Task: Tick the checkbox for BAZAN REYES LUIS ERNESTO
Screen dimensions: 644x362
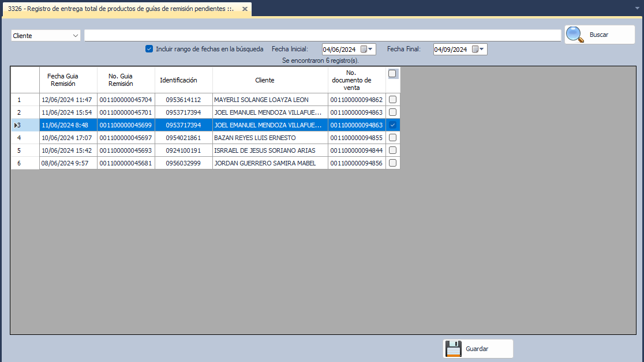Action: [392, 138]
